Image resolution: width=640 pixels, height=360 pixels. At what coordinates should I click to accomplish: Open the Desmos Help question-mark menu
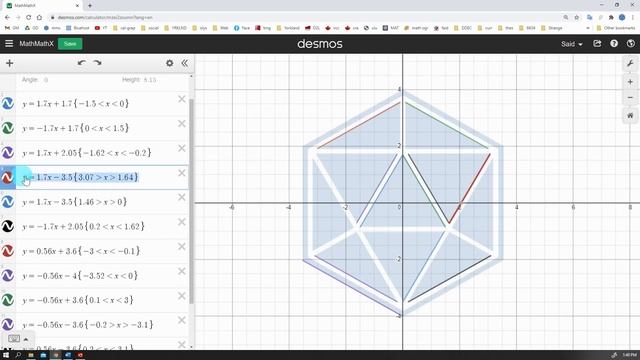[x=614, y=43]
